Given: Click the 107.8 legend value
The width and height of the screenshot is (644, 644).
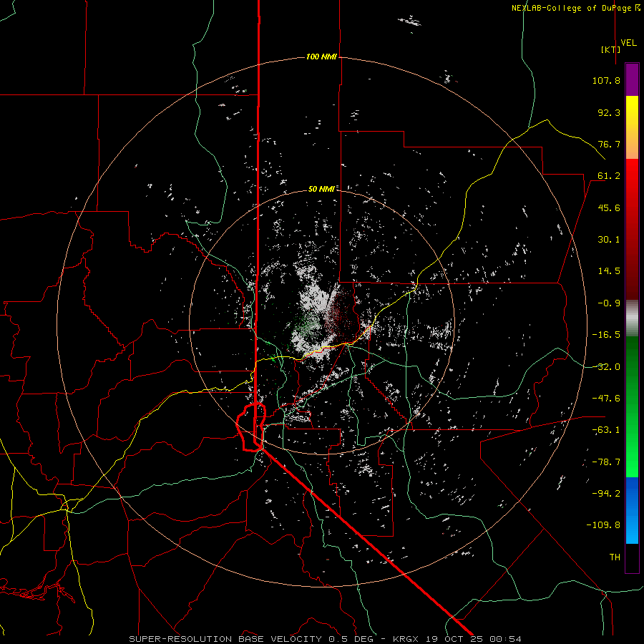Looking at the screenshot, I should pyautogui.click(x=606, y=80).
